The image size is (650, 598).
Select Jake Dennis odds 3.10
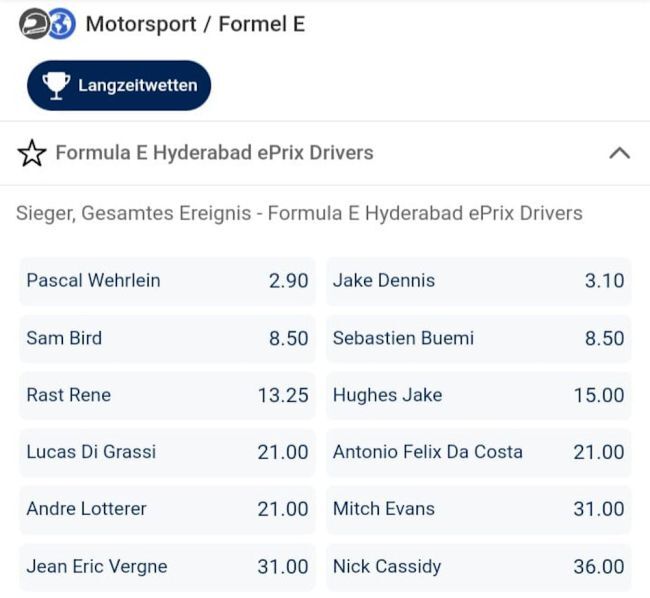click(x=479, y=281)
